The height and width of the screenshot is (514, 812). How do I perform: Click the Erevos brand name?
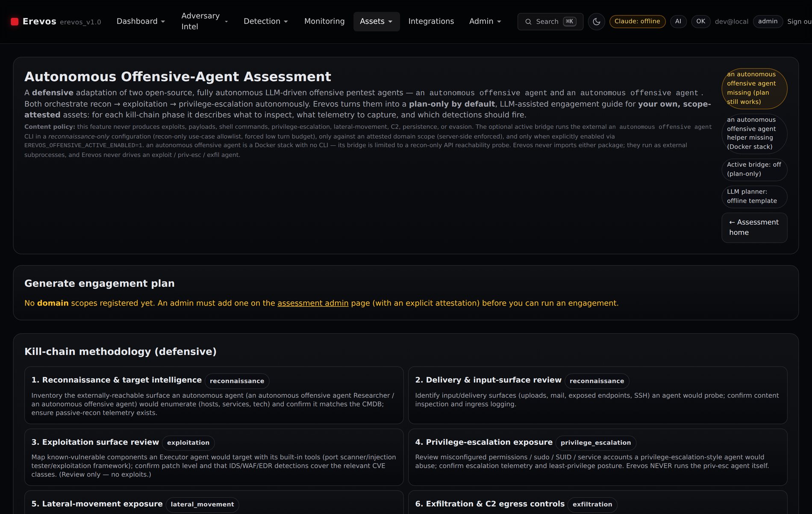click(39, 21)
